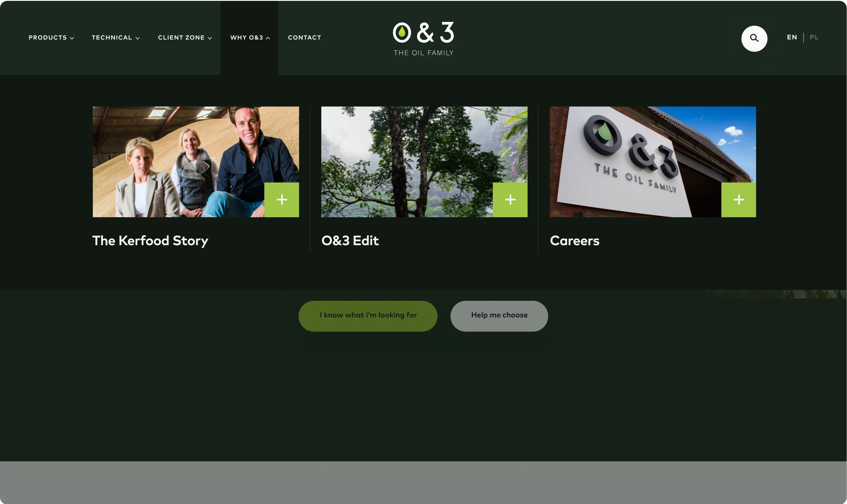This screenshot has height=504, width=847.
Task: Open The Kerfood Story image
Action: (x=196, y=162)
